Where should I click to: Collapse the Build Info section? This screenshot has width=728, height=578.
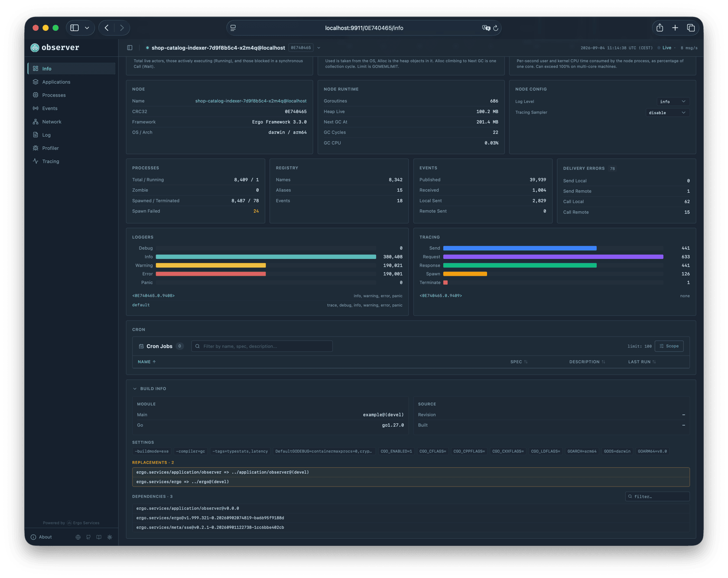[x=149, y=389]
